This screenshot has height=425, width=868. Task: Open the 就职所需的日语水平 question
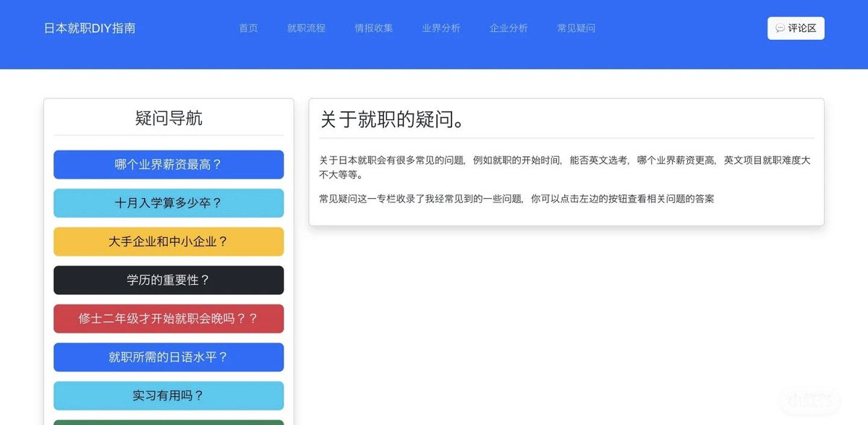[x=168, y=357]
